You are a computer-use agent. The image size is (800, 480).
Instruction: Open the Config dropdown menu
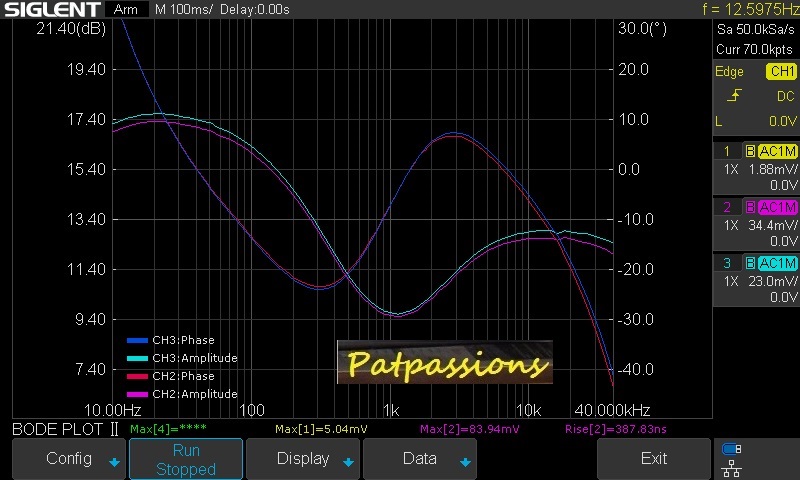[69, 459]
